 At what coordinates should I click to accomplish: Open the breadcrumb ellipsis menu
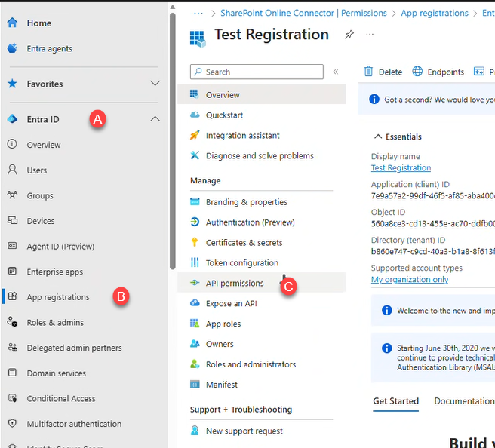(x=199, y=13)
